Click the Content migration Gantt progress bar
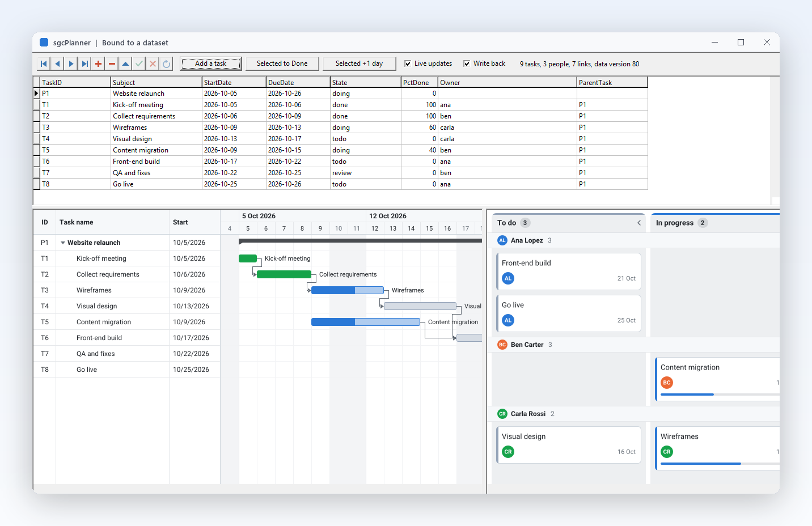This screenshot has width=812, height=526. click(366, 322)
